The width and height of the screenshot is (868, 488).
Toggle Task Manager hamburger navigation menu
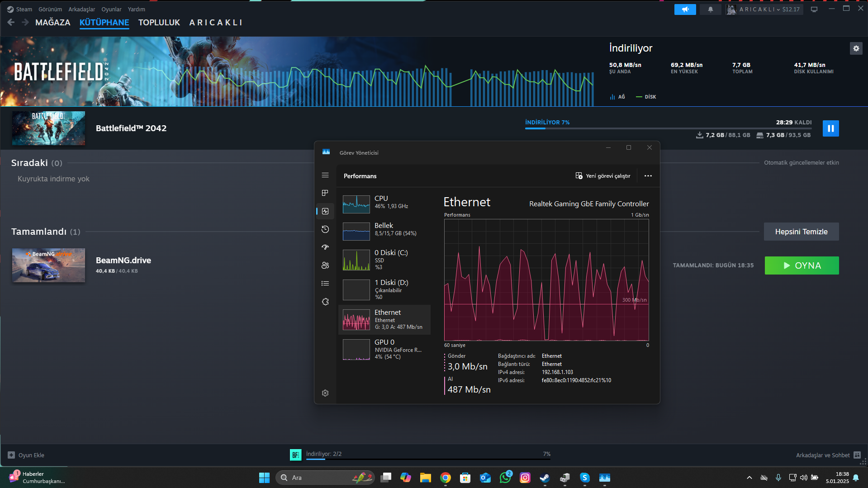point(325,175)
